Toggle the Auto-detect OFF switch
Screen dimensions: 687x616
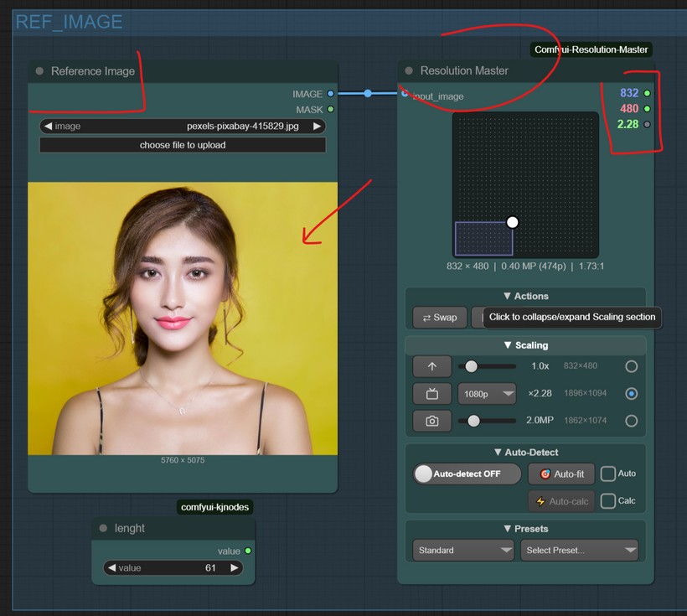click(x=467, y=474)
